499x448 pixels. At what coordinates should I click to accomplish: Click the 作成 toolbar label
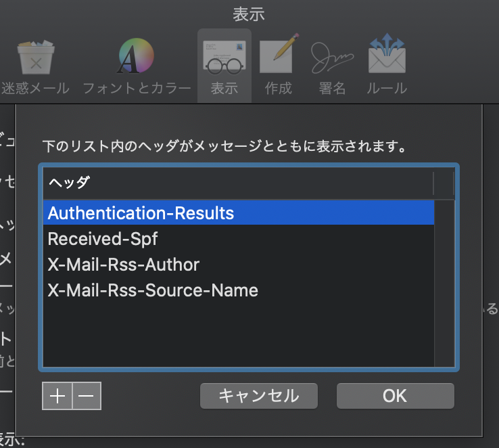pos(279,88)
